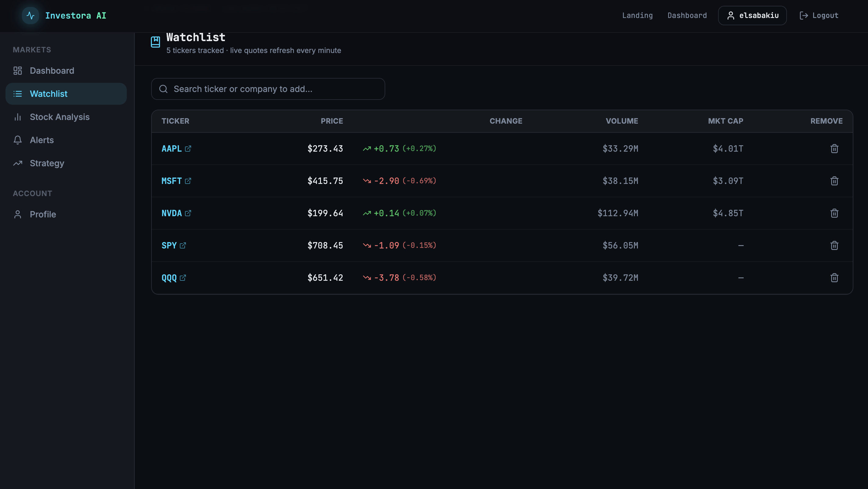
Task: Click the MKT CAP column header
Action: [725, 121]
